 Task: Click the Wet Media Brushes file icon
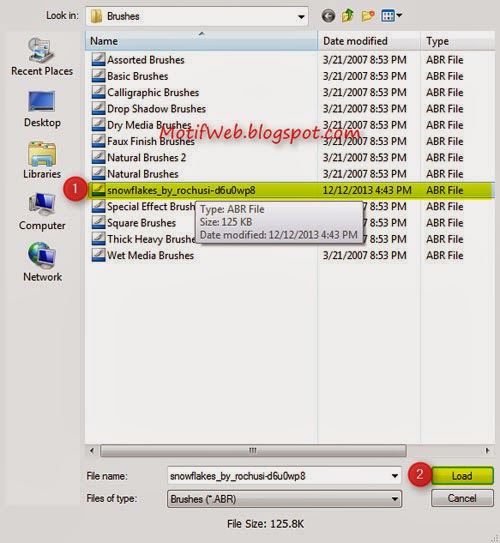(x=98, y=255)
